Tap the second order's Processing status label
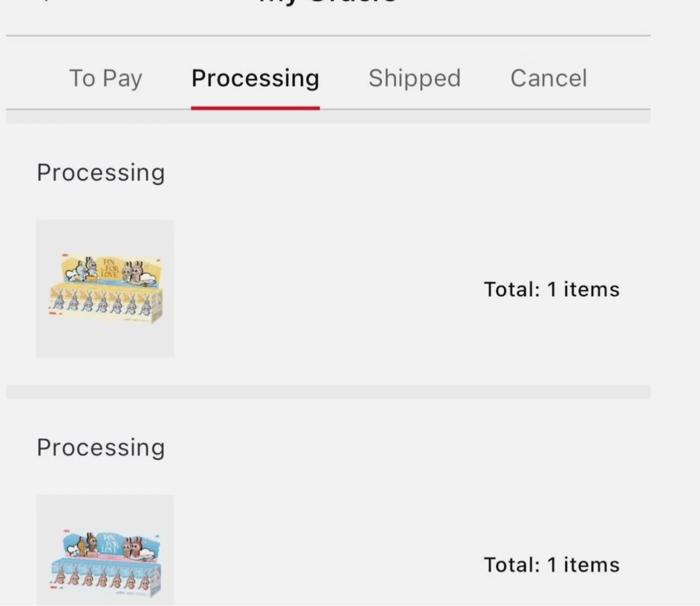The width and height of the screenshot is (700, 606). 100,447
